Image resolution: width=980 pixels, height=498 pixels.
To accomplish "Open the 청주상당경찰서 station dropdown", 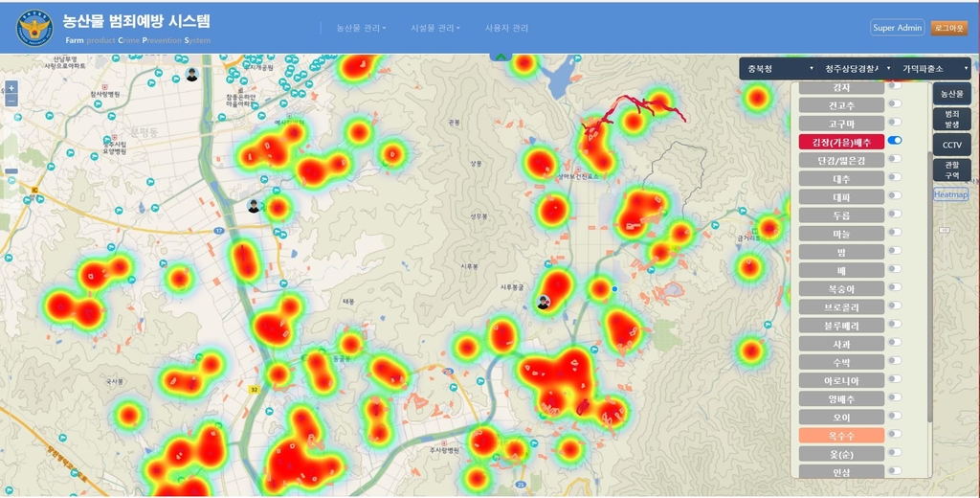I will click(855, 68).
